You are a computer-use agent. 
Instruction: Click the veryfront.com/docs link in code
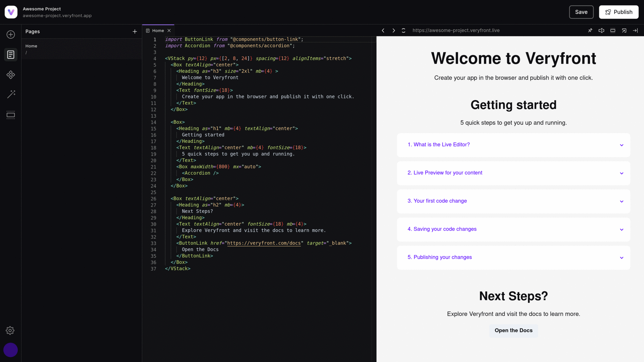coord(264,243)
